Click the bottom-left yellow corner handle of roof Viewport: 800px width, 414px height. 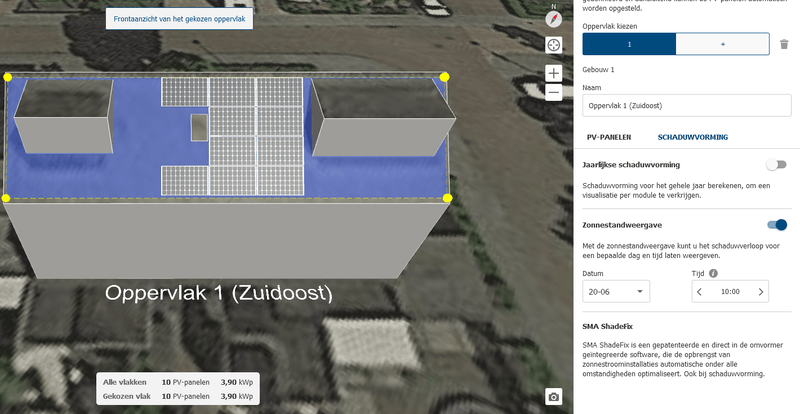[x=6, y=198]
